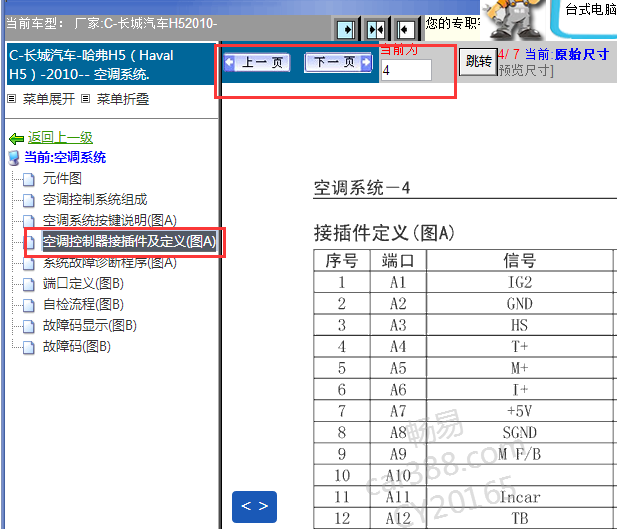Click the +5V signal cell
617x529 pixels.
(x=519, y=411)
